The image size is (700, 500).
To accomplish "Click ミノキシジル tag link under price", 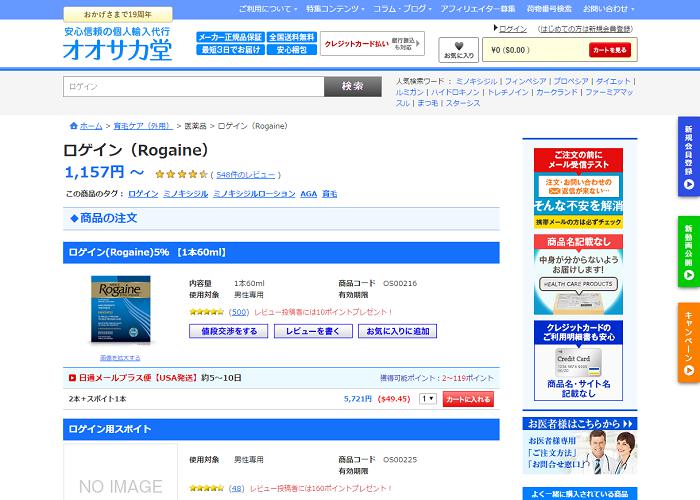I will click(x=186, y=194).
